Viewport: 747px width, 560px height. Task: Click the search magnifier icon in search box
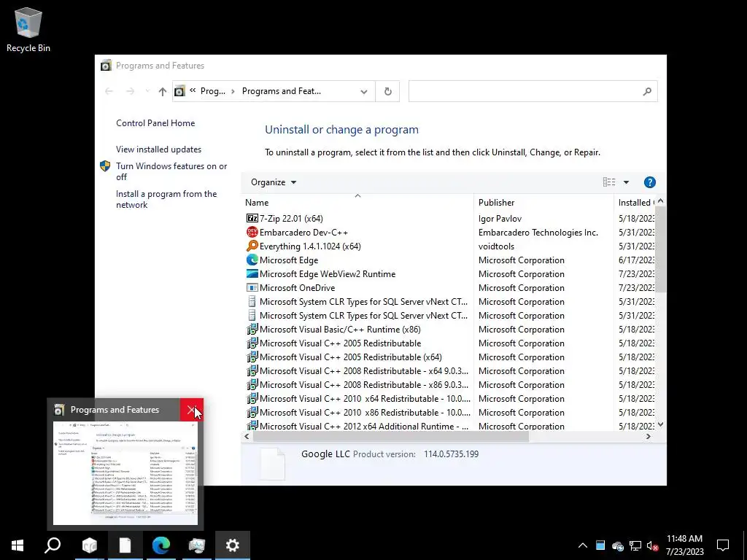(647, 91)
